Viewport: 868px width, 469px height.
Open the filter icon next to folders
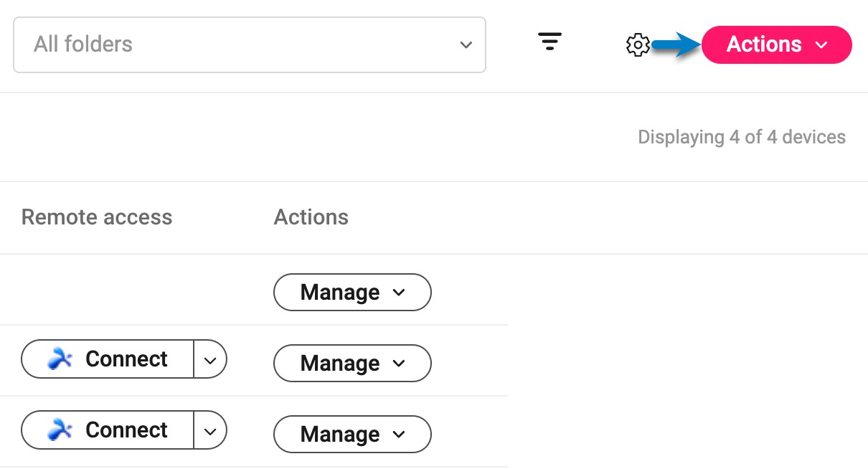[x=550, y=42]
